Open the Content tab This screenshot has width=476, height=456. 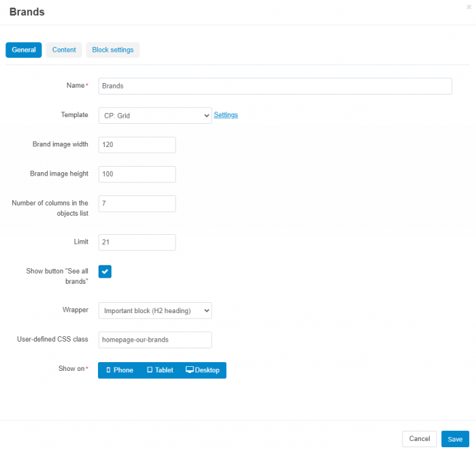coord(64,50)
